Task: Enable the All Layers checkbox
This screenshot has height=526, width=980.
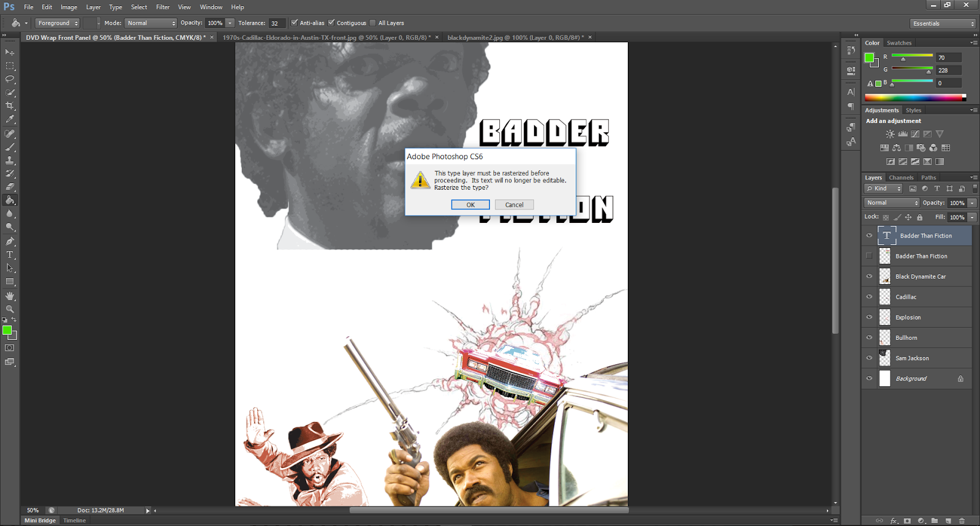Action: (x=372, y=23)
